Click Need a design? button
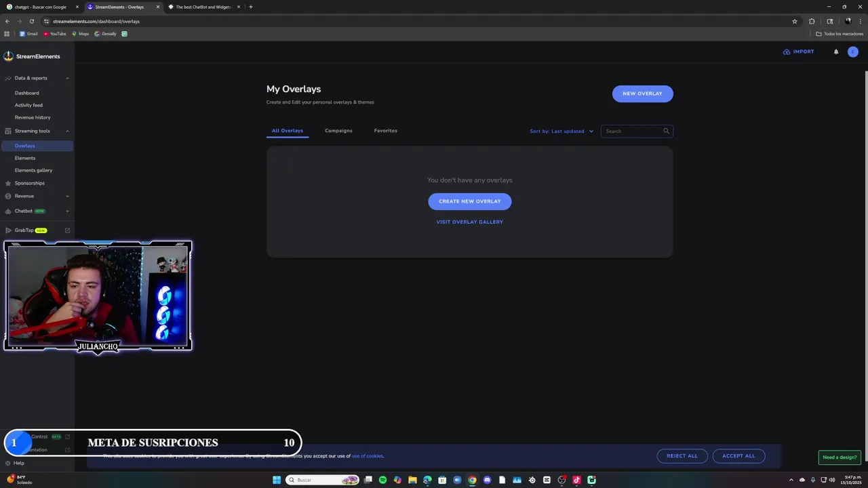Viewport: 868px width, 488px height. (x=840, y=457)
